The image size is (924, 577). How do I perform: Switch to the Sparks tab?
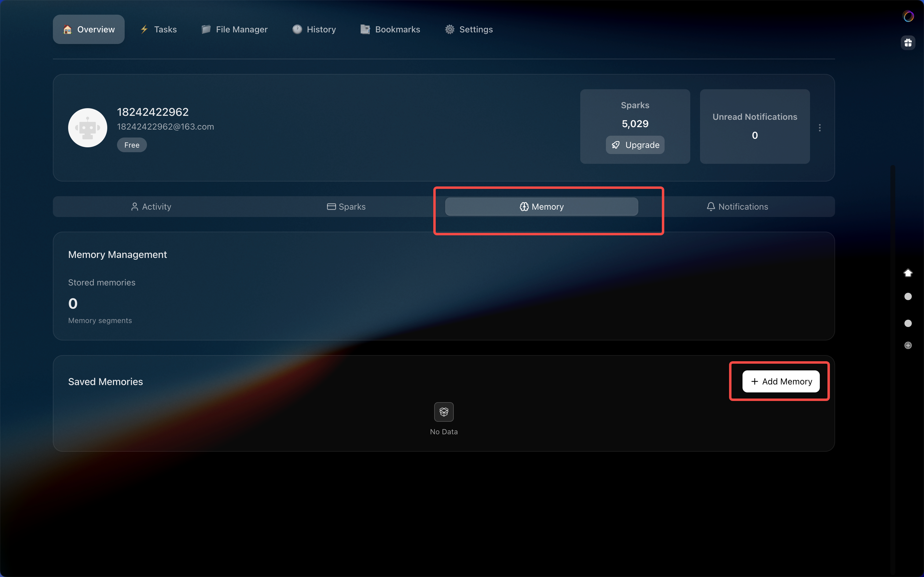point(346,207)
